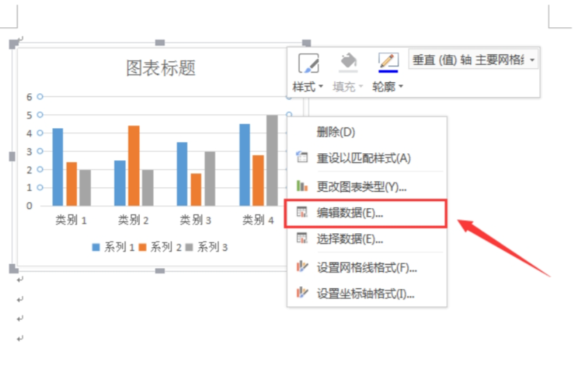The width and height of the screenshot is (588, 369).
Task: Choose 删除(D) from context menu
Action: click(367, 132)
